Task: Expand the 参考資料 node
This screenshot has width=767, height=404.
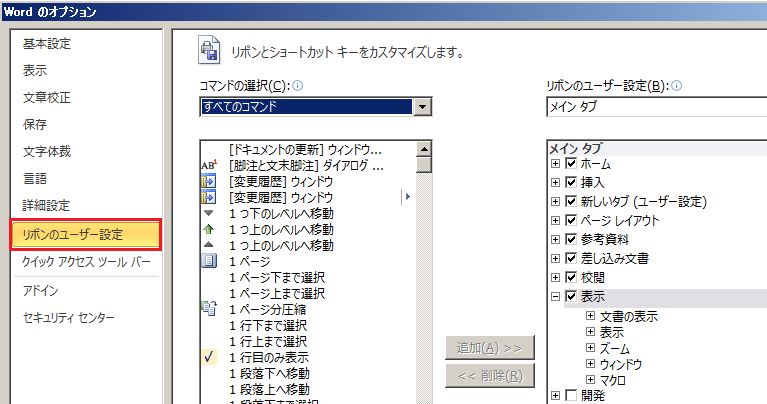Action: [x=555, y=239]
